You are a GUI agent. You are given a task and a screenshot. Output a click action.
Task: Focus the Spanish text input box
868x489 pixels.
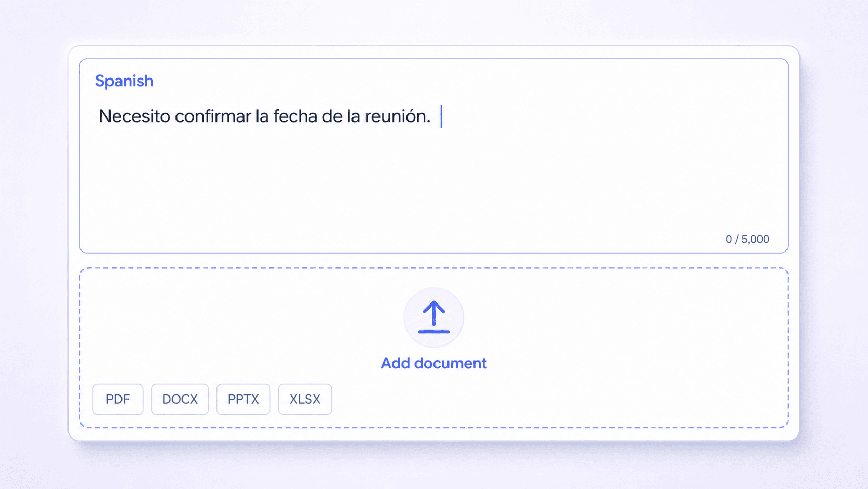pyautogui.click(x=433, y=156)
